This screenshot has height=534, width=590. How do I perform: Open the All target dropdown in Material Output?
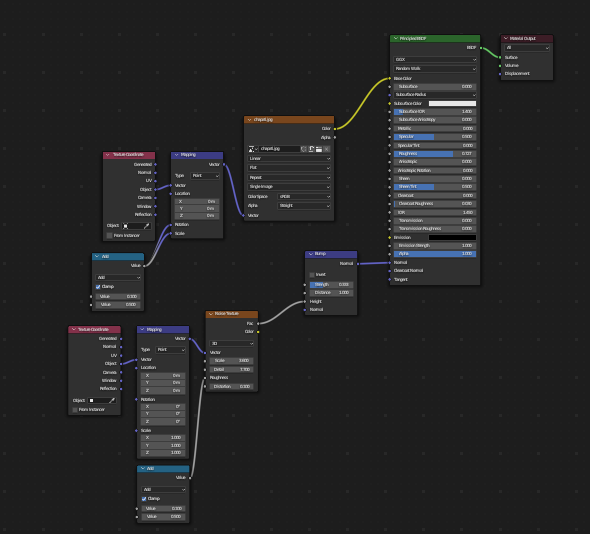click(527, 48)
